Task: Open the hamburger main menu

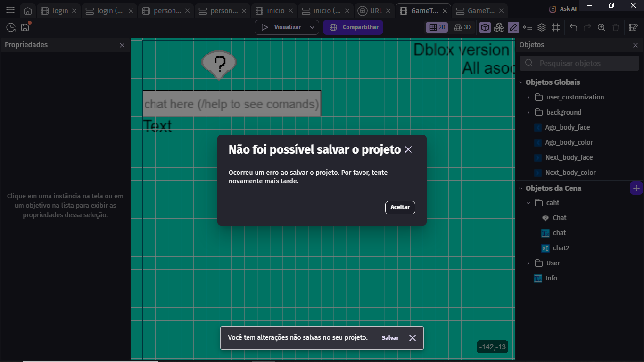Action: 10,10
